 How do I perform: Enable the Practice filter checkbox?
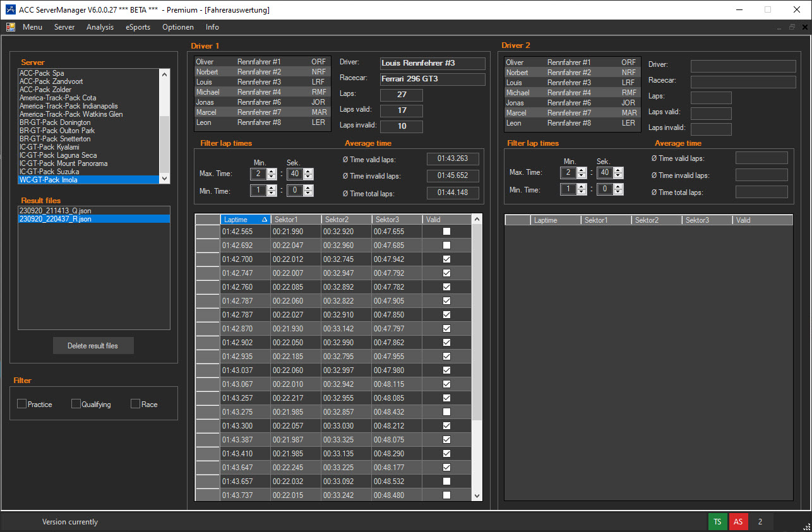(x=22, y=404)
